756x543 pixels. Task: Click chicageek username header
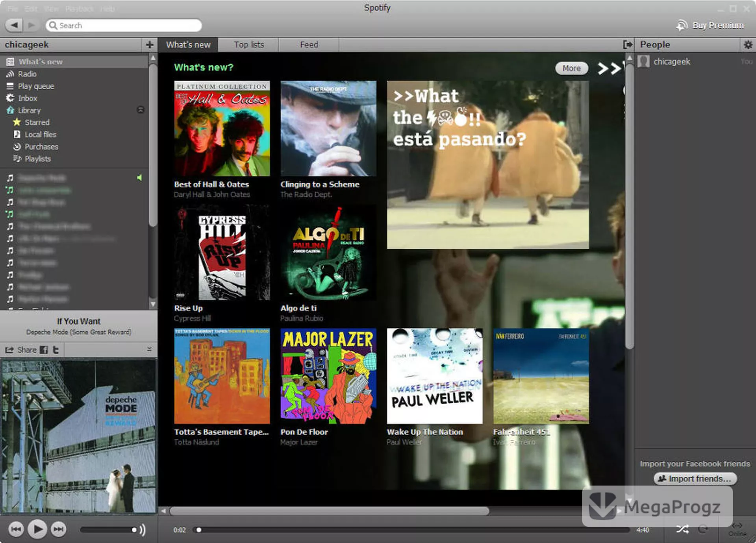tap(26, 45)
